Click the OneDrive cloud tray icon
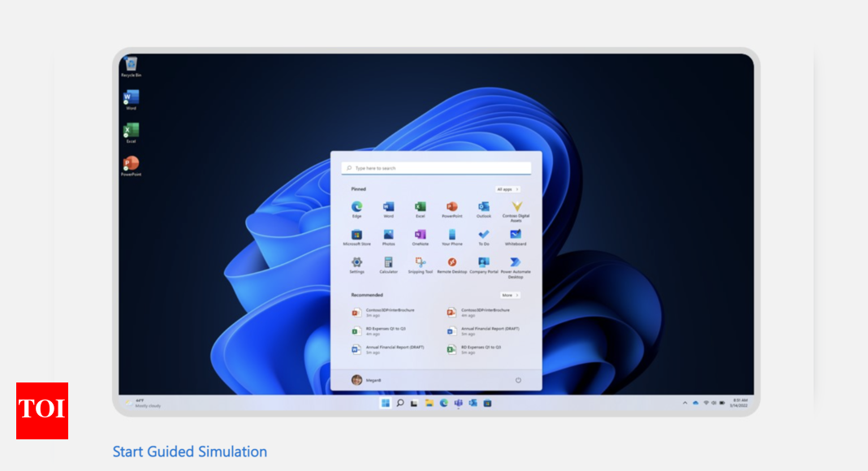This screenshot has width=868, height=471. pyautogui.click(x=695, y=403)
